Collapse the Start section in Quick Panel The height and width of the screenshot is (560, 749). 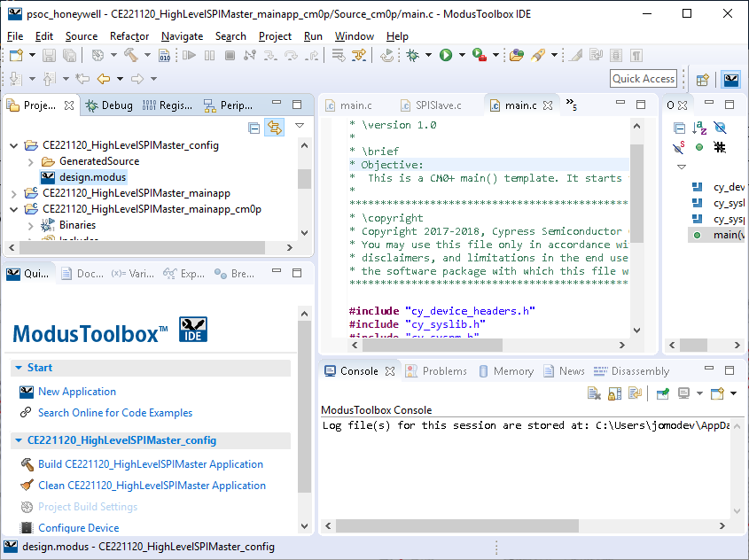[19, 368]
